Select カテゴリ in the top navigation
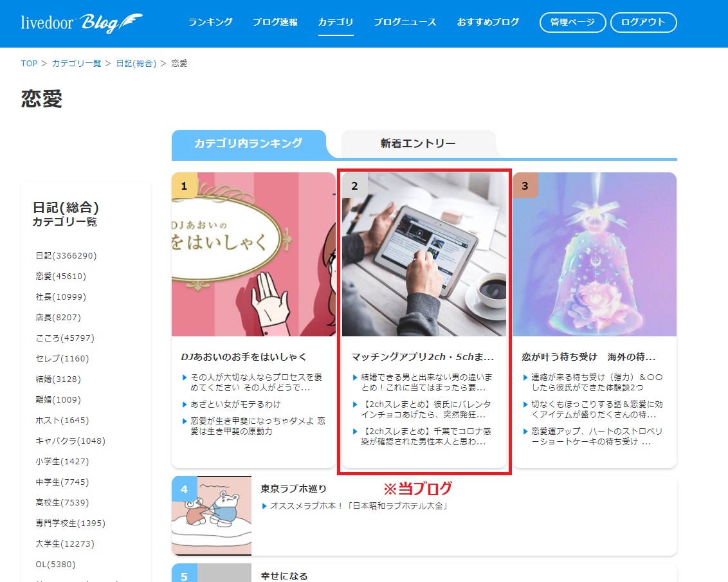 pos(336,22)
